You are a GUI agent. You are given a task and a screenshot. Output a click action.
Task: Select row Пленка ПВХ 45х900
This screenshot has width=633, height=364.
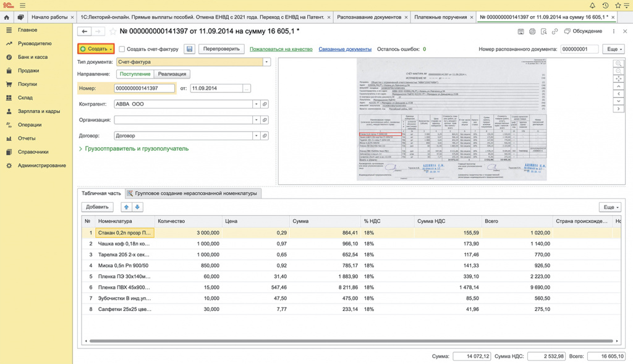click(124, 287)
